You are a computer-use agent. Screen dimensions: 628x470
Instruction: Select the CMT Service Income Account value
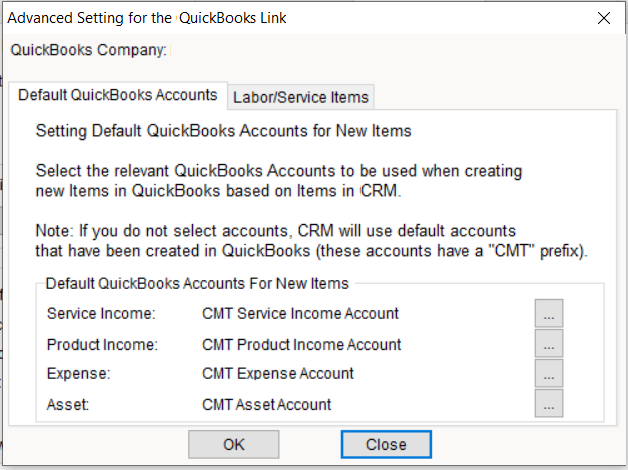300,314
